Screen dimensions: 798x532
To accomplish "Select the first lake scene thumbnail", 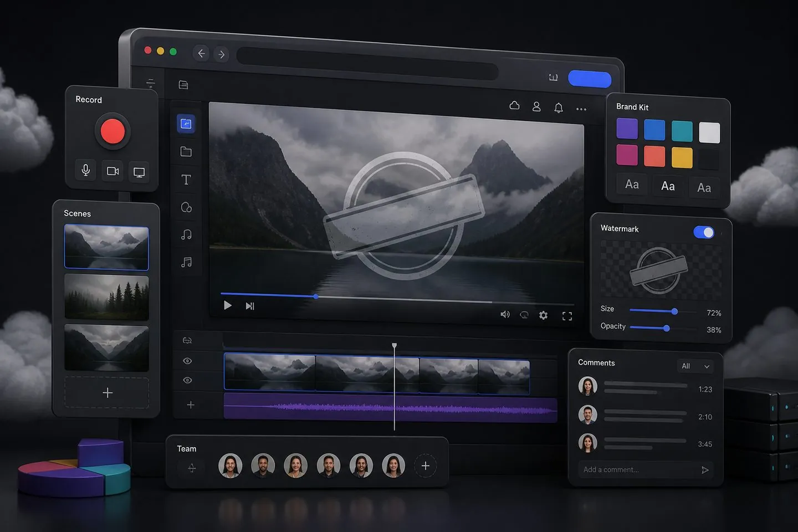I will click(106, 247).
